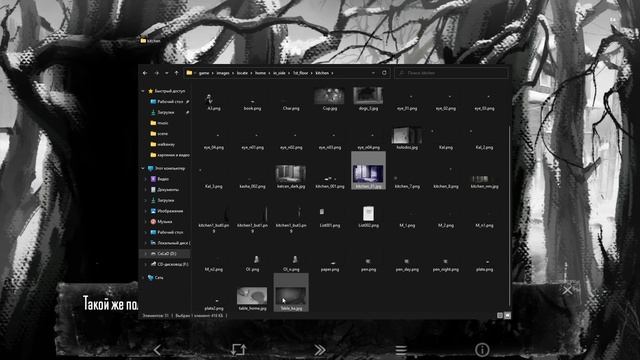Select Изображения in the navigation pane
This screenshot has height=360, width=640.
pyautogui.click(x=167, y=211)
